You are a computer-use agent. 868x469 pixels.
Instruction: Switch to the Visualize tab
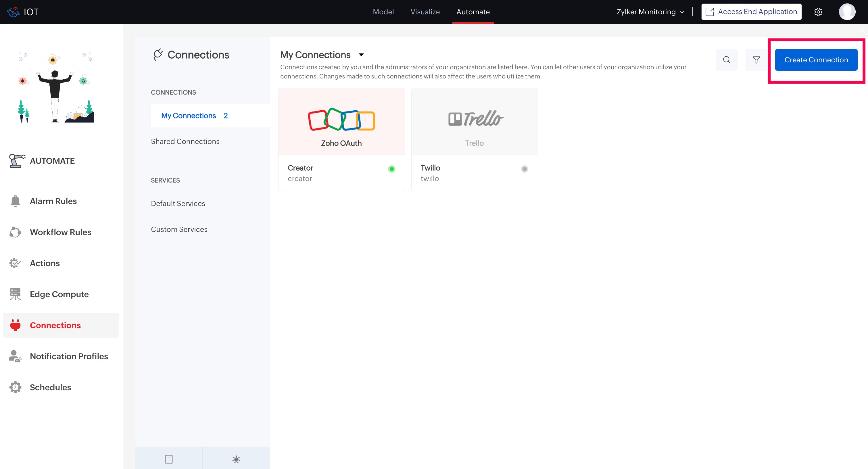(425, 12)
